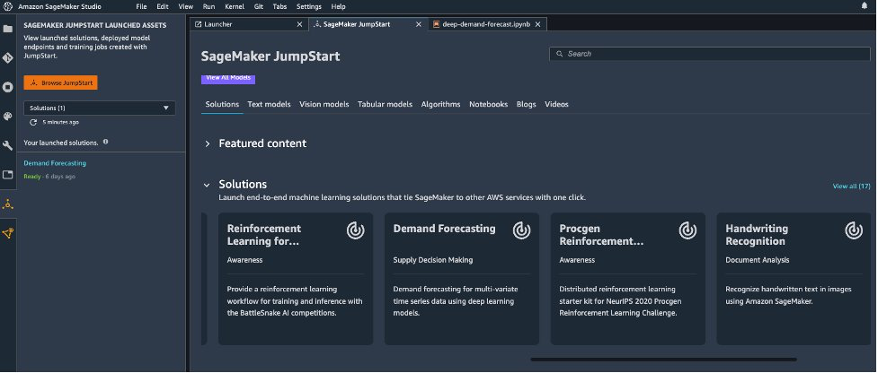The height and width of the screenshot is (375, 879).
Task: Open the File menu
Action: tap(141, 7)
